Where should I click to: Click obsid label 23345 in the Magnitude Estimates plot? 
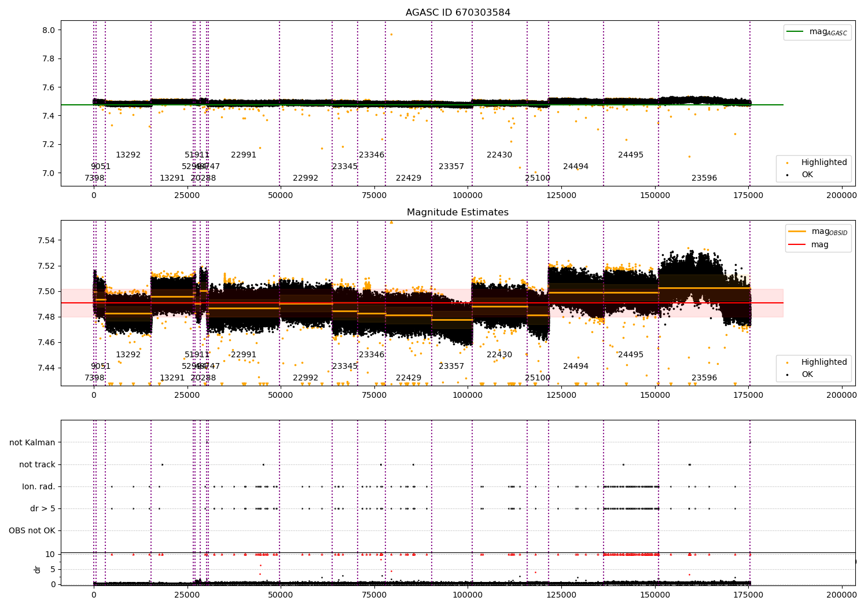pyautogui.click(x=345, y=367)
